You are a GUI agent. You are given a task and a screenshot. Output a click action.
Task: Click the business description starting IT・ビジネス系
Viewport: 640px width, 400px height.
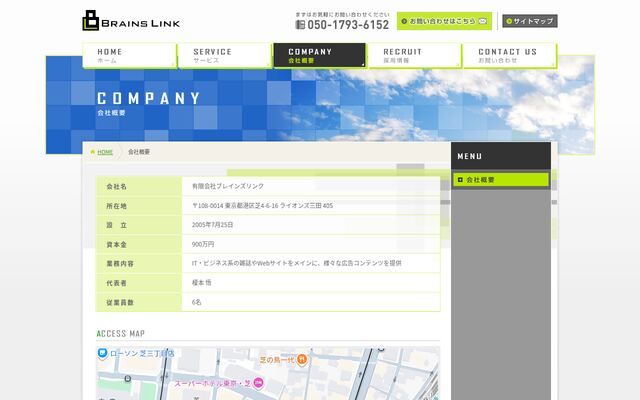point(297,263)
